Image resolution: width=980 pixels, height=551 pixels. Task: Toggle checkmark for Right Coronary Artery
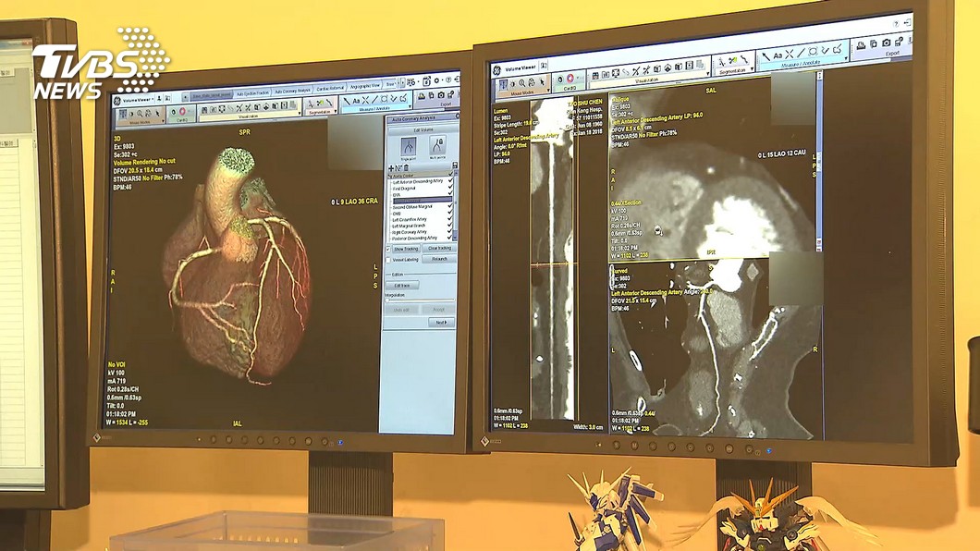pos(450,231)
